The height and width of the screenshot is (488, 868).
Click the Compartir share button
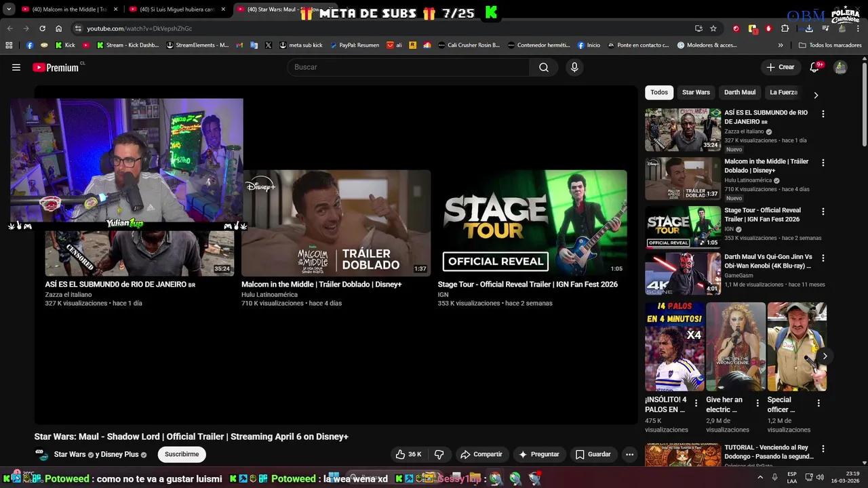coord(481,454)
